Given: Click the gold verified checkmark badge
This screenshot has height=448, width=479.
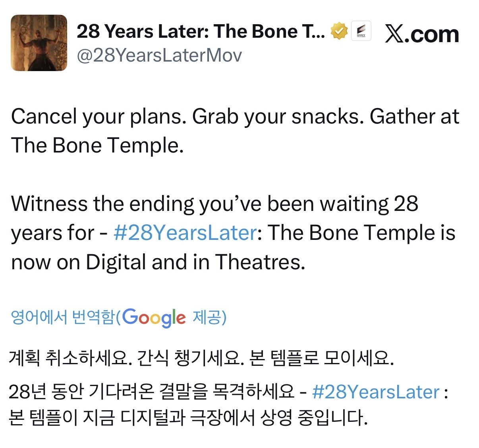Looking at the screenshot, I should tap(339, 31).
